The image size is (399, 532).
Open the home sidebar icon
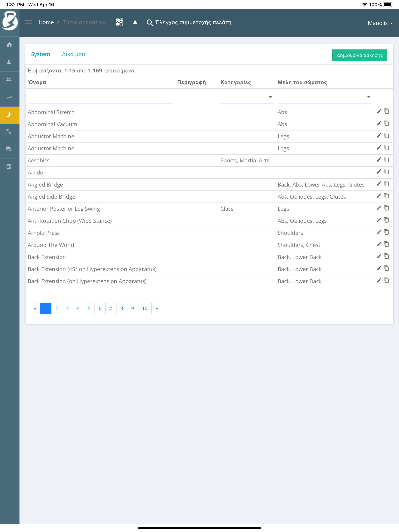click(9, 45)
